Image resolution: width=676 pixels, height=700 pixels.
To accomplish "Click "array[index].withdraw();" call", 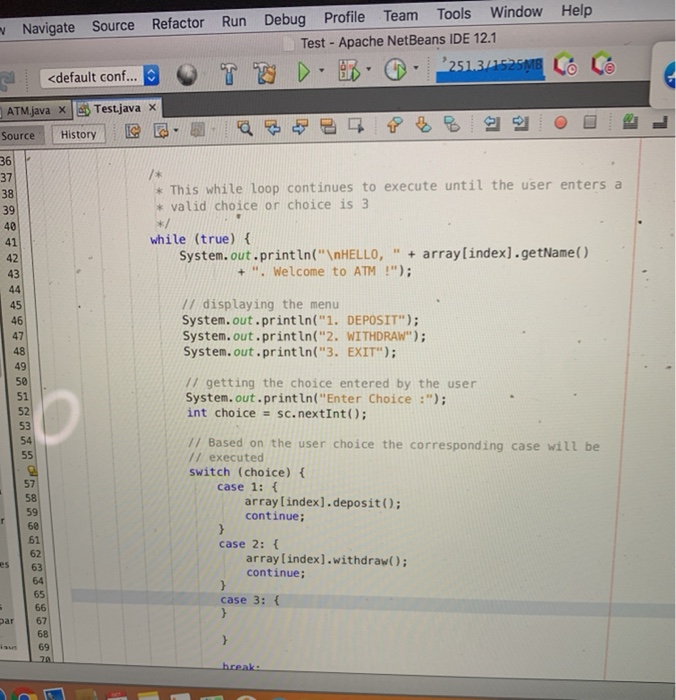I will point(326,560).
